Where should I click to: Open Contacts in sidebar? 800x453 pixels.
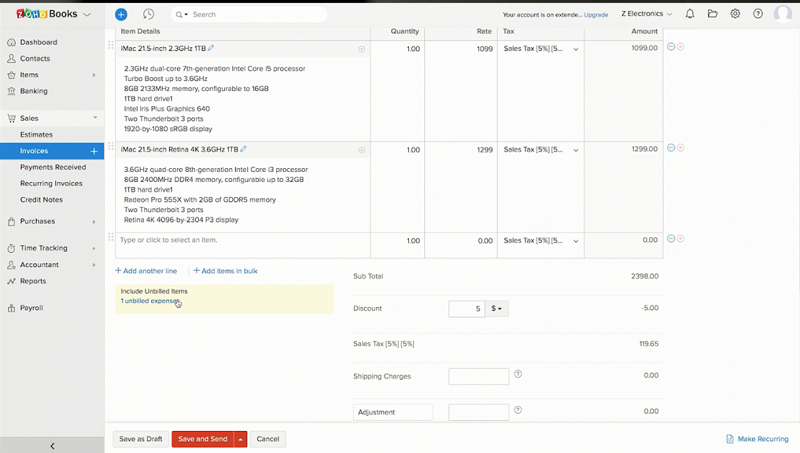(x=35, y=59)
